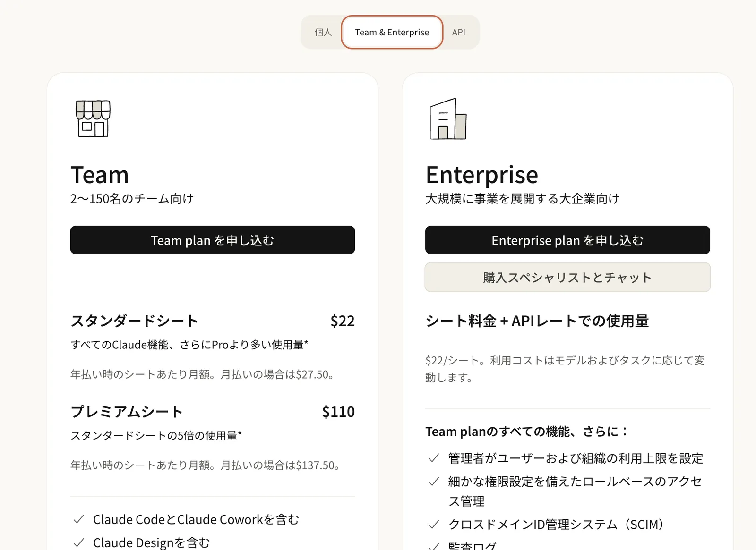Screen dimensions: 756x550
Task: Click the Team plan を申し込む button
Action: coord(213,240)
